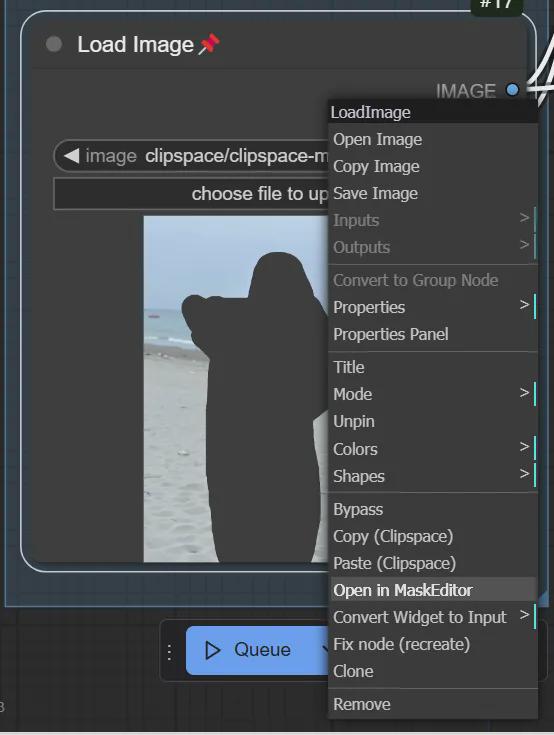554x735 pixels.
Task: Click the #17 node badge
Action: pos(496,6)
